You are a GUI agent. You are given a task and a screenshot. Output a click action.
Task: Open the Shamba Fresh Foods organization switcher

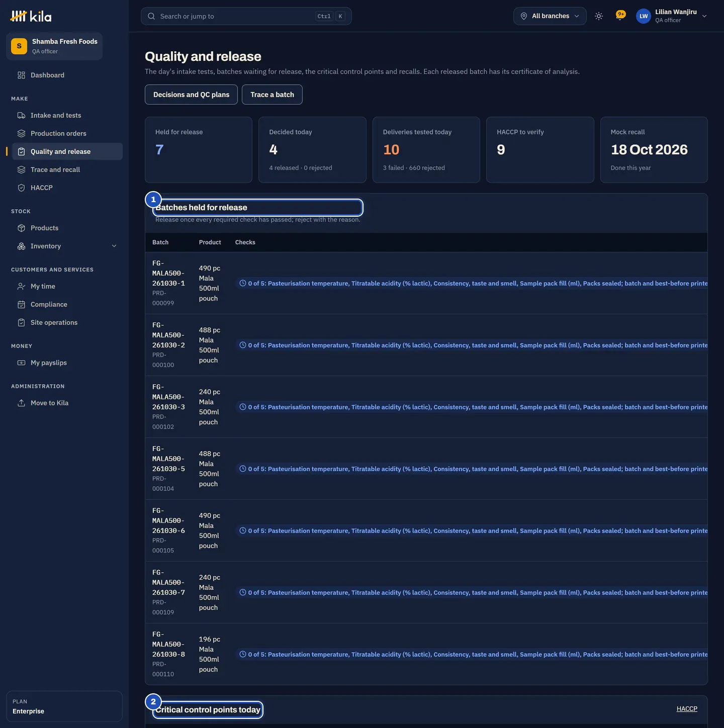[54, 46]
